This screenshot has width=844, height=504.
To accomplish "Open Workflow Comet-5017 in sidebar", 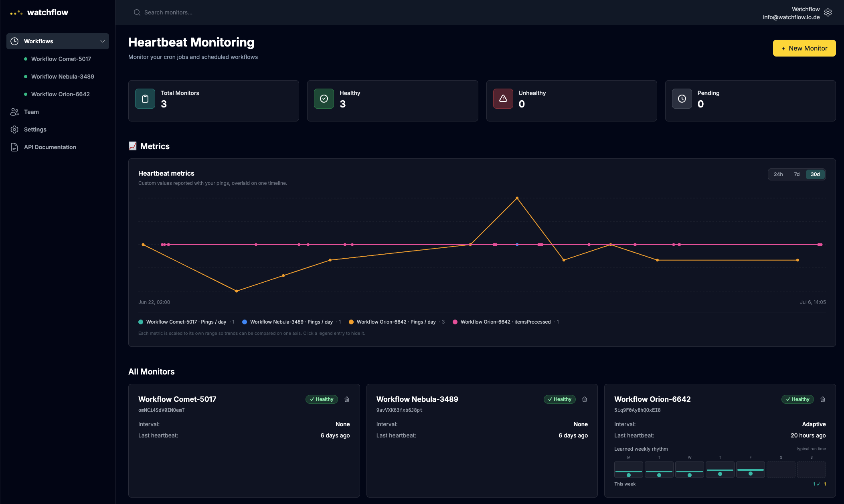I will click(x=61, y=59).
